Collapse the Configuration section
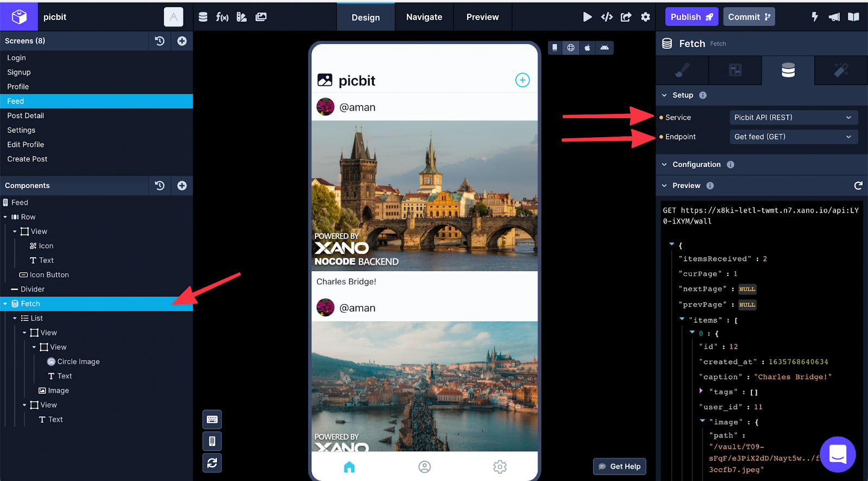The height and width of the screenshot is (481, 868). [x=665, y=164]
